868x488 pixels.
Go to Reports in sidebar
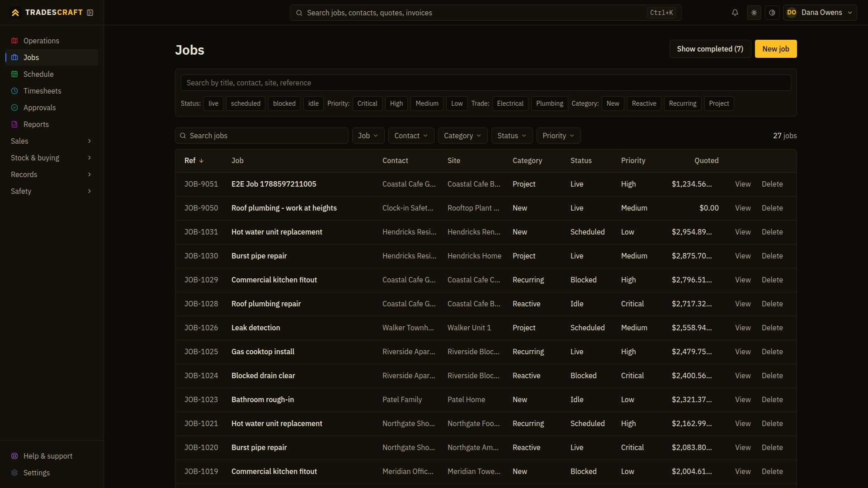click(52, 124)
